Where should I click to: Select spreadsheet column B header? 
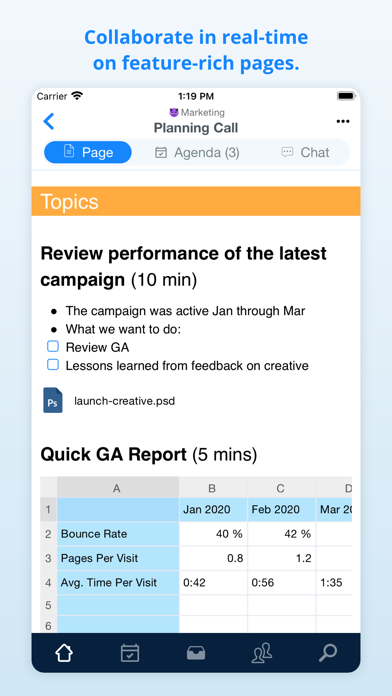pos(213,487)
